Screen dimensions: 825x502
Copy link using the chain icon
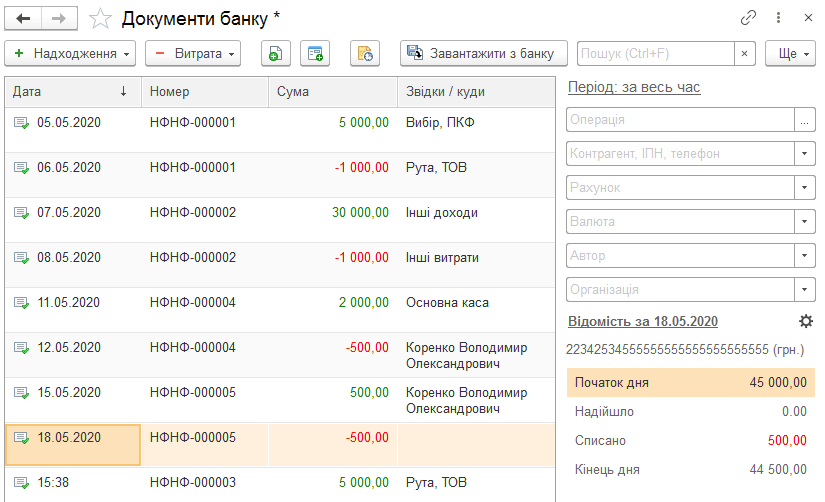point(748,18)
